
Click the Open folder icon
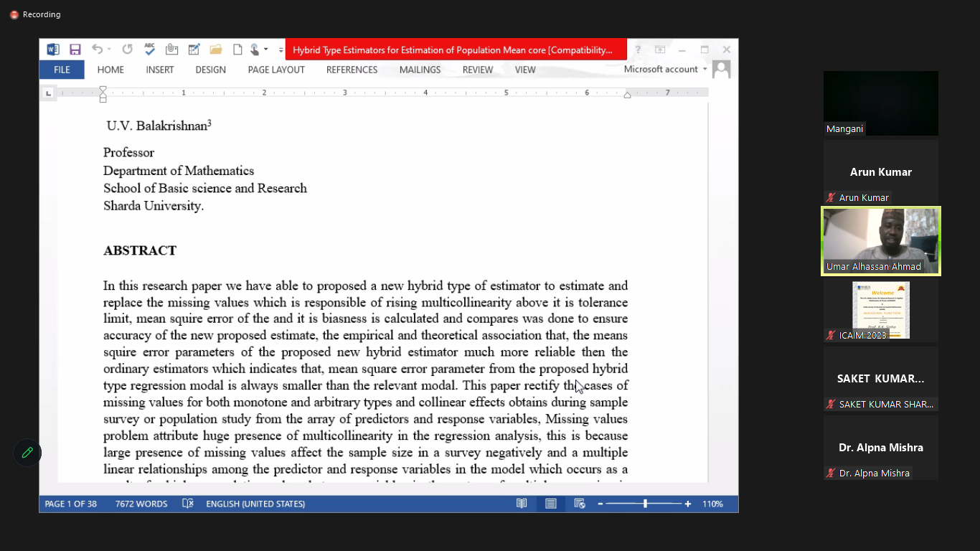[x=215, y=50]
